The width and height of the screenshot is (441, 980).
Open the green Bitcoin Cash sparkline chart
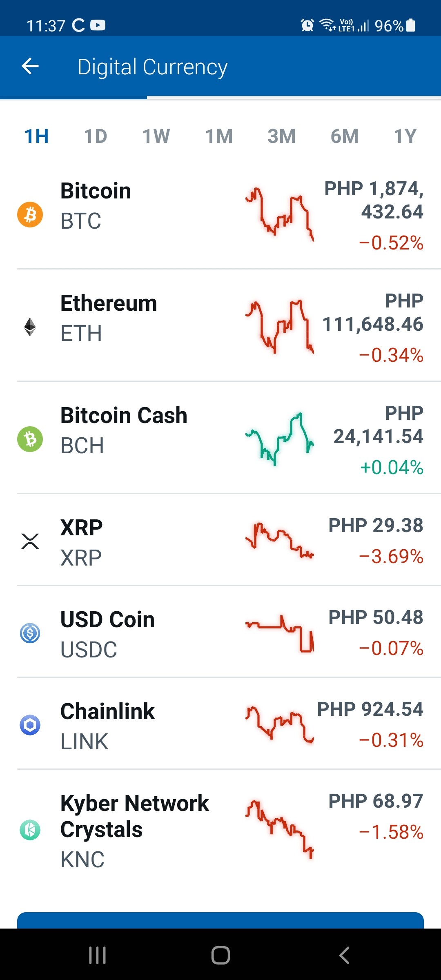point(280,439)
